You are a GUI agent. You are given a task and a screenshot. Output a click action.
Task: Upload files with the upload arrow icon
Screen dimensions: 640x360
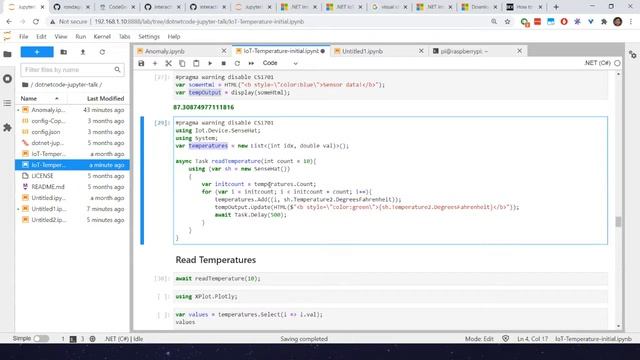click(83, 52)
